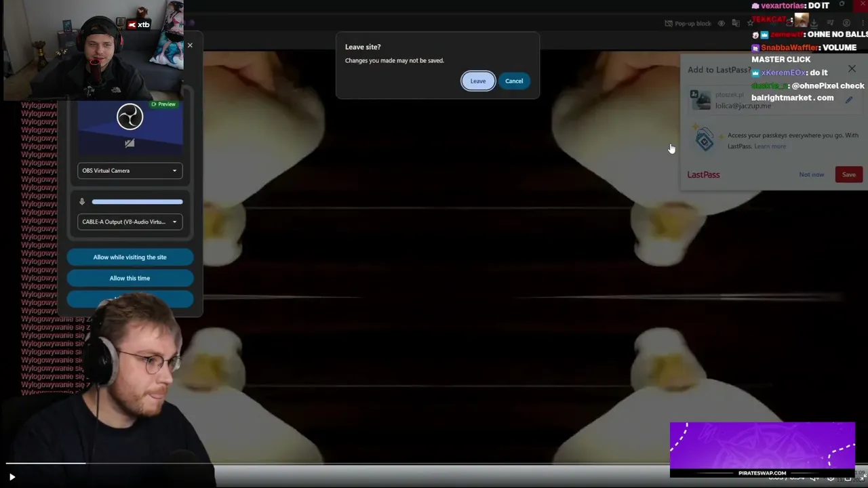Click the microphone icon in the permission popup
The height and width of the screenshot is (488, 868).
82,202
